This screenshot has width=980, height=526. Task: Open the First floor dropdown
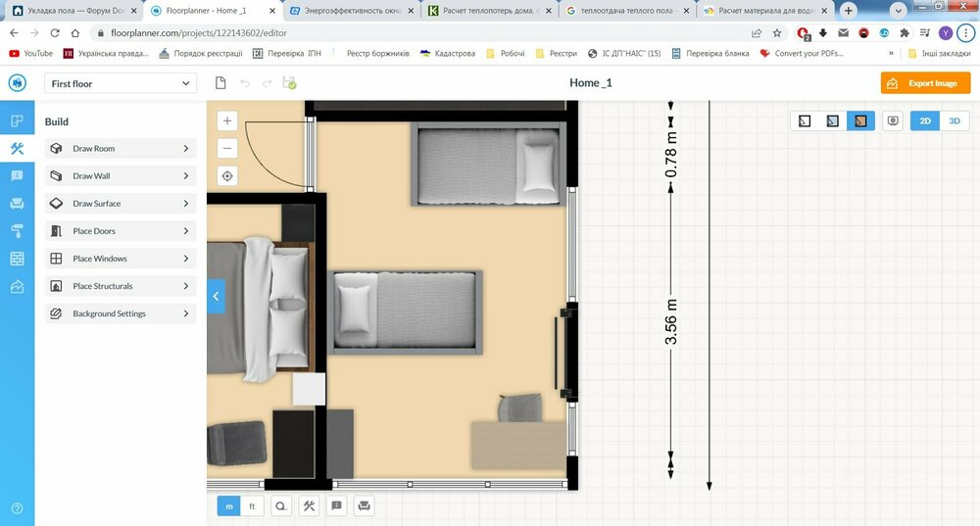click(x=121, y=83)
